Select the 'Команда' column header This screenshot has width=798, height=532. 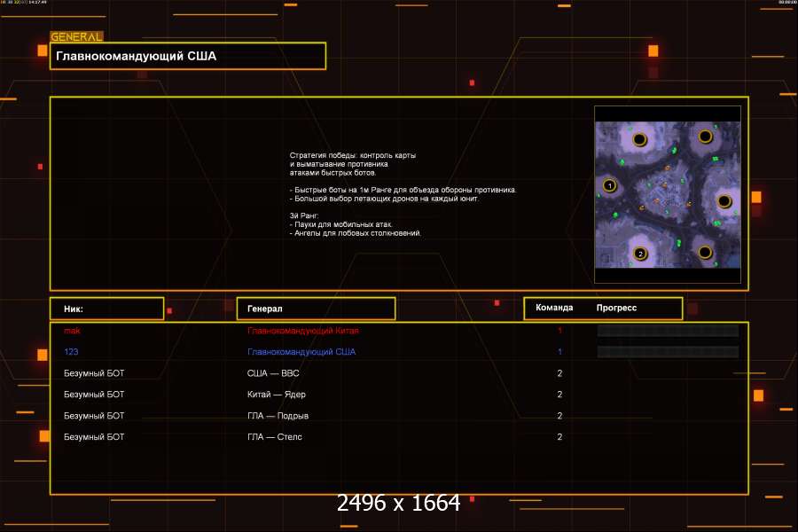pyautogui.click(x=554, y=308)
